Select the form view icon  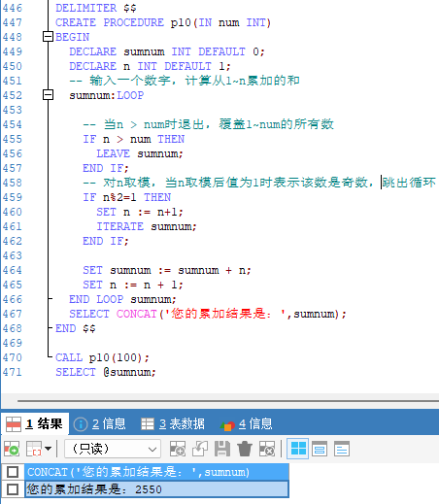[x=320, y=449]
